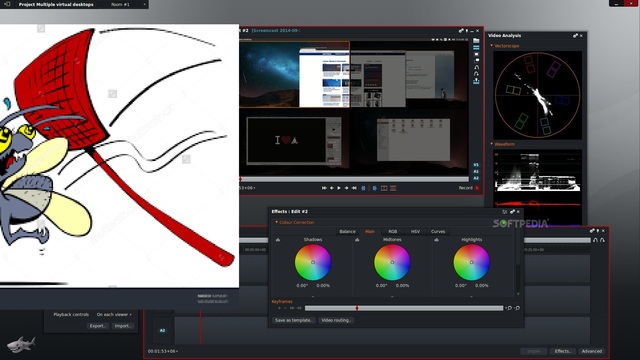Click the Shadows colour wheel
This screenshot has height=360, width=640.
(x=313, y=262)
